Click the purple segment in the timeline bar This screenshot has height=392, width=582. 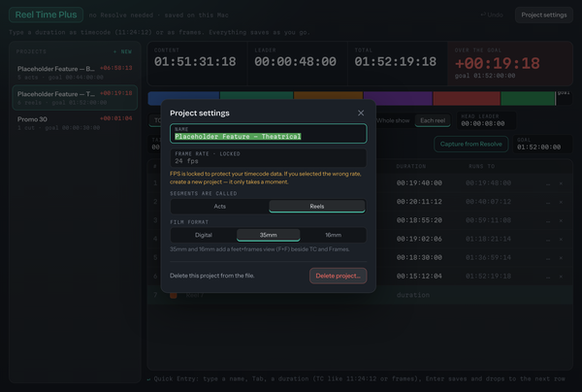coord(398,99)
